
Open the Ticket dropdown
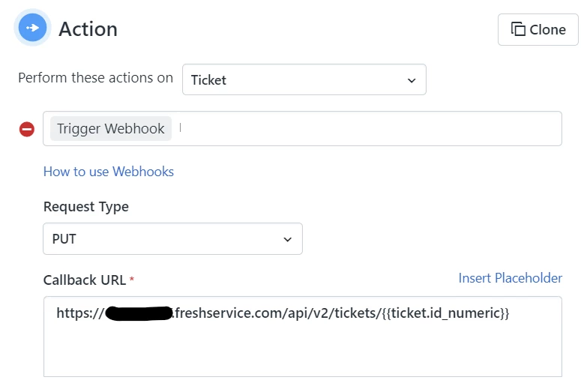click(304, 79)
